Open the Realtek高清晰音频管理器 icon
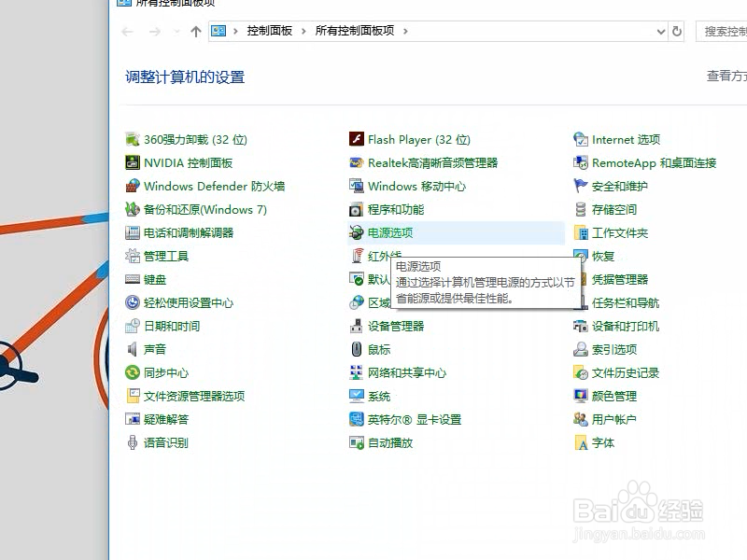 coord(357,162)
